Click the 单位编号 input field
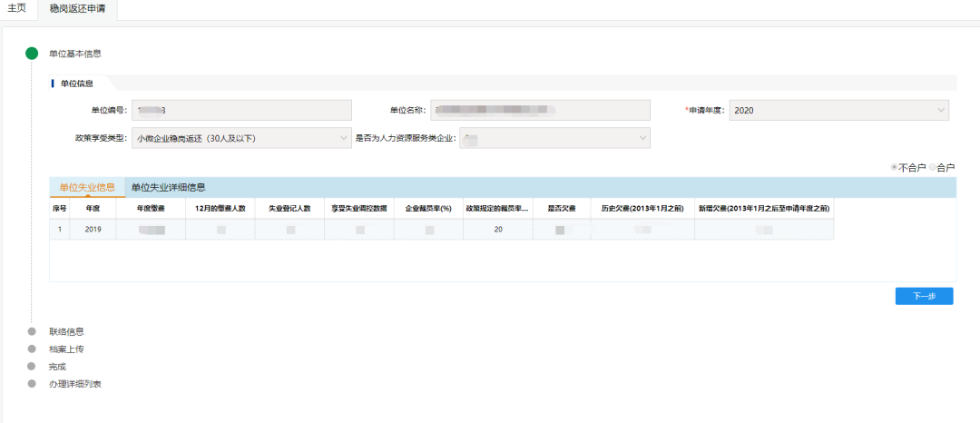 pos(242,110)
